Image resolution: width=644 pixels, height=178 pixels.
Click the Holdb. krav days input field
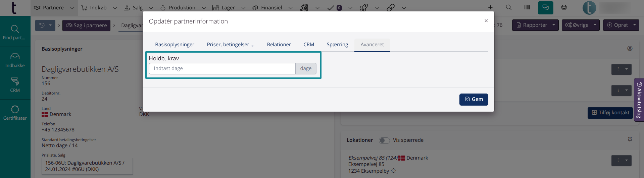coord(222,68)
